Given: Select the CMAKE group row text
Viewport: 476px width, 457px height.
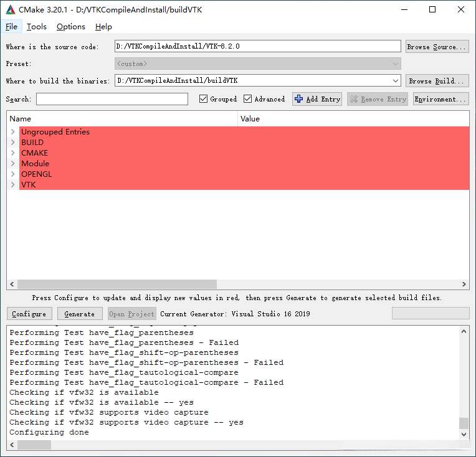Looking at the screenshot, I should (x=35, y=153).
